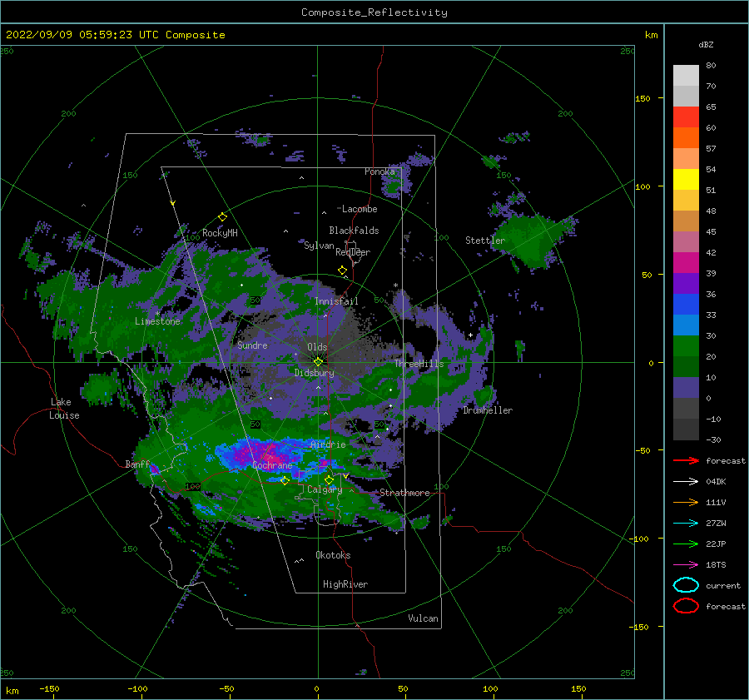Click the bottom-axis -50 km tick label
Viewport: 749px width, 700px height.
(x=226, y=688)
